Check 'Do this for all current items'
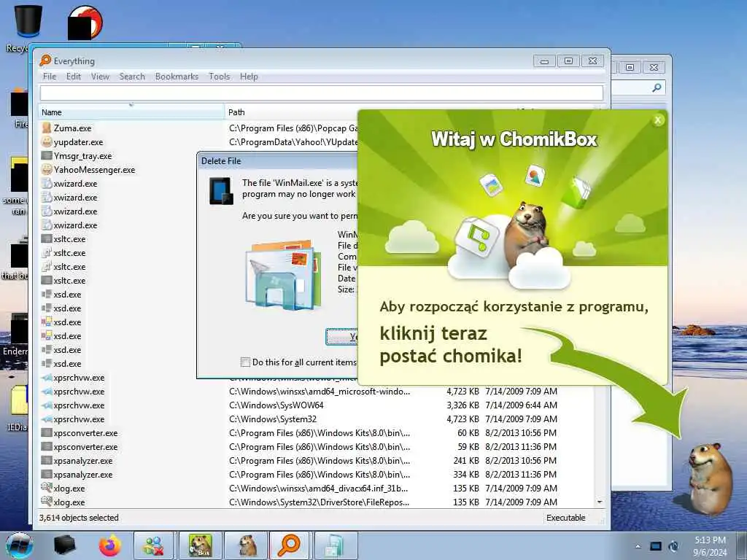The image size is (747, 560). 245,362
